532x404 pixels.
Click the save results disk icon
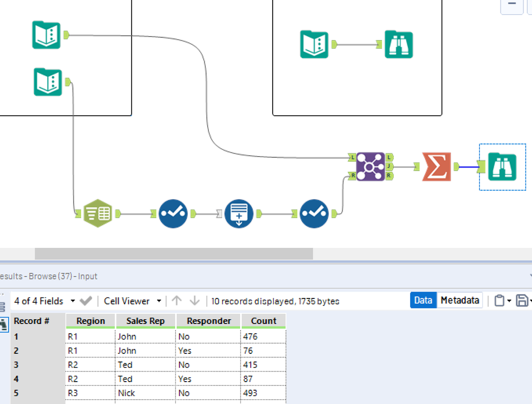click(522, 301)
